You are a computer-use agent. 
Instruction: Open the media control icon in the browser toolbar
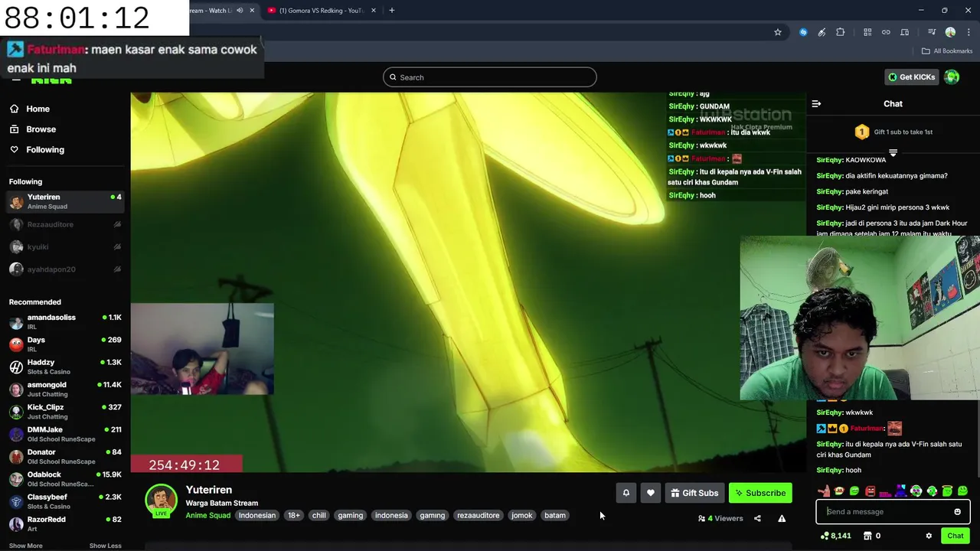[932, 32]
